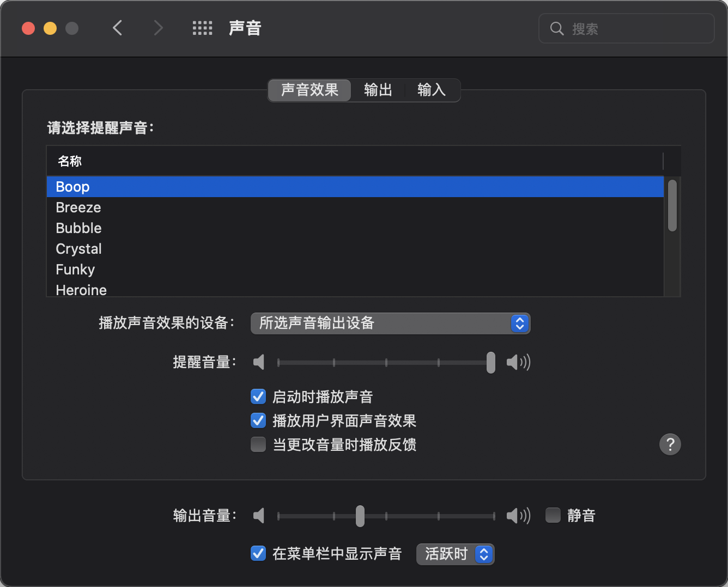Uncheck 播放用户界面声音效果

coord(258,420)
